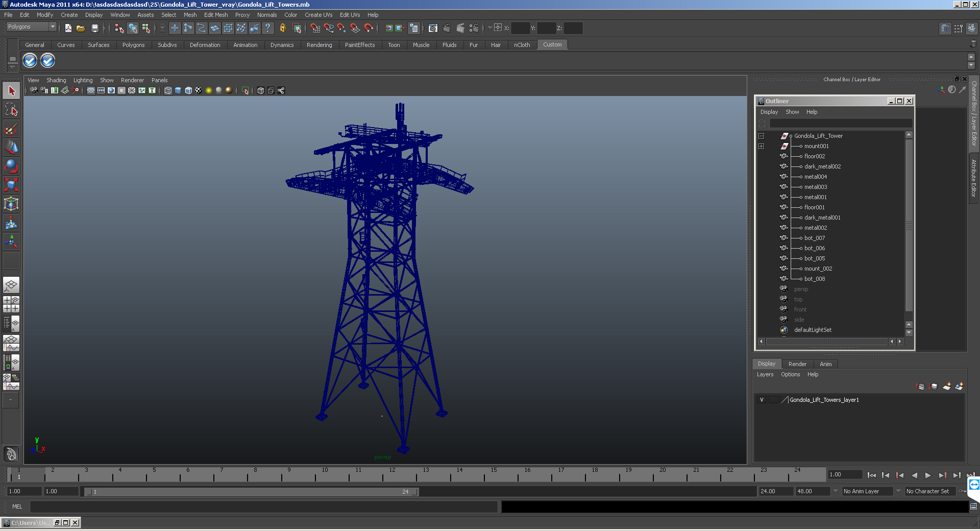Toggle visibility V box of Gondola_Lift_Towers_layer1
The width and height of the screenshot is (980, 531).
[x=762, y=400]
